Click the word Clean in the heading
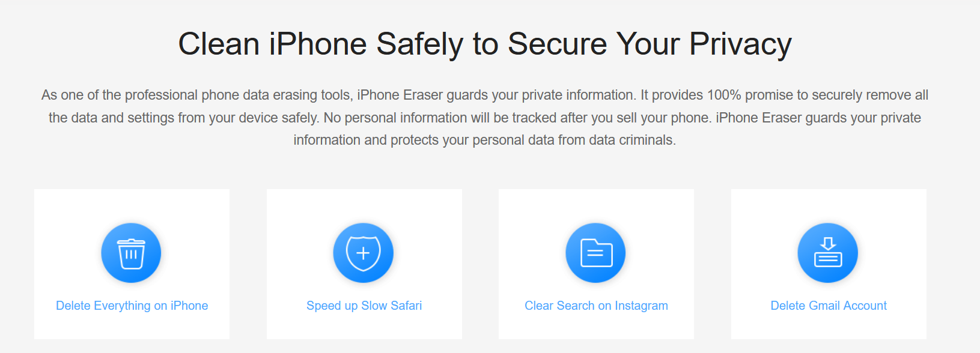The height and width of the screenshot is (353, 980). point(219,44)
